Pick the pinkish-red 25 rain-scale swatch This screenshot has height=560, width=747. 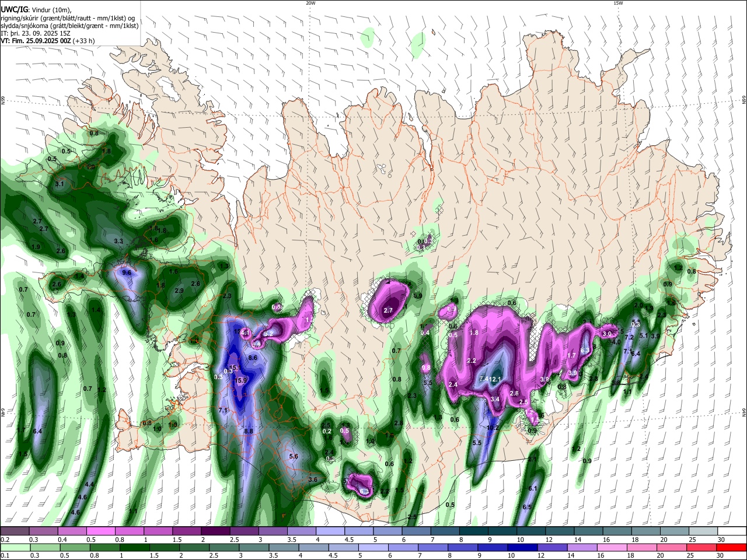pos(701,547)
